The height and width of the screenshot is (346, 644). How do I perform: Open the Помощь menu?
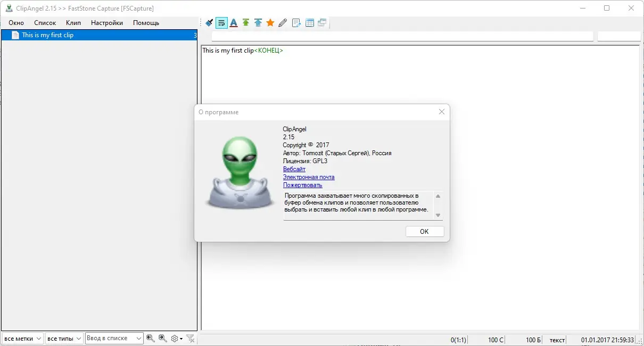(146, 23)
